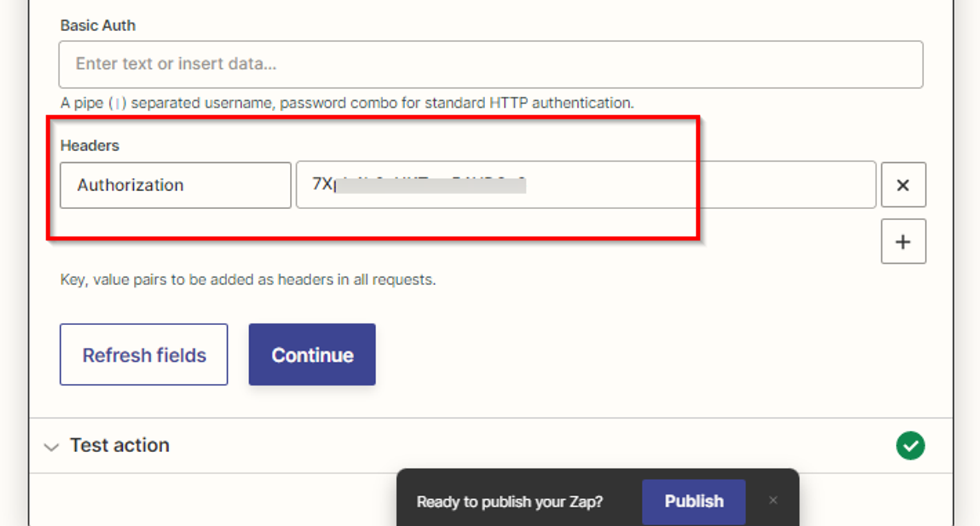Click the 'Ready to publish your Zap?' message

click(x=509, y=502)
